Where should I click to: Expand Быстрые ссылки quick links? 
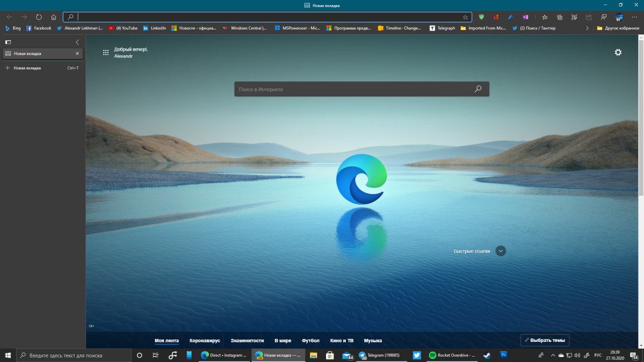click(x=501, y=251)
